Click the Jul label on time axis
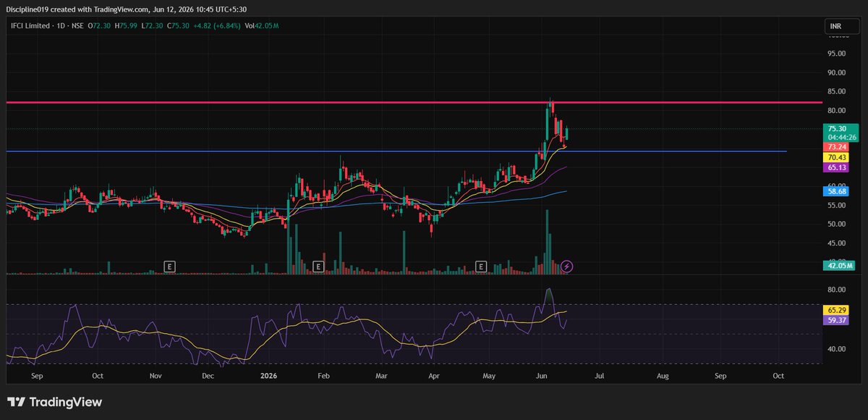Screen dimensions: 868x420 tap(600, 377)
